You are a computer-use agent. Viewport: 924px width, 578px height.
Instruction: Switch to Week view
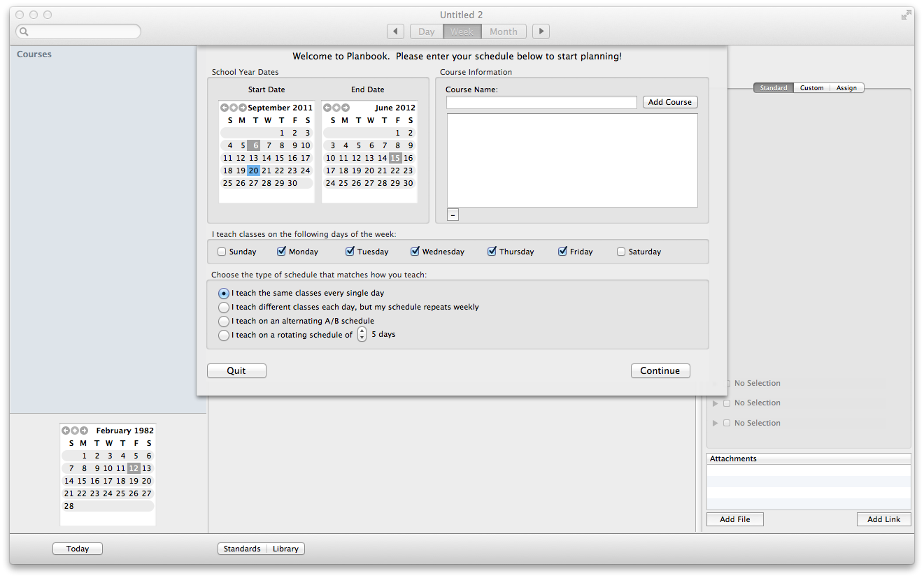462,31
